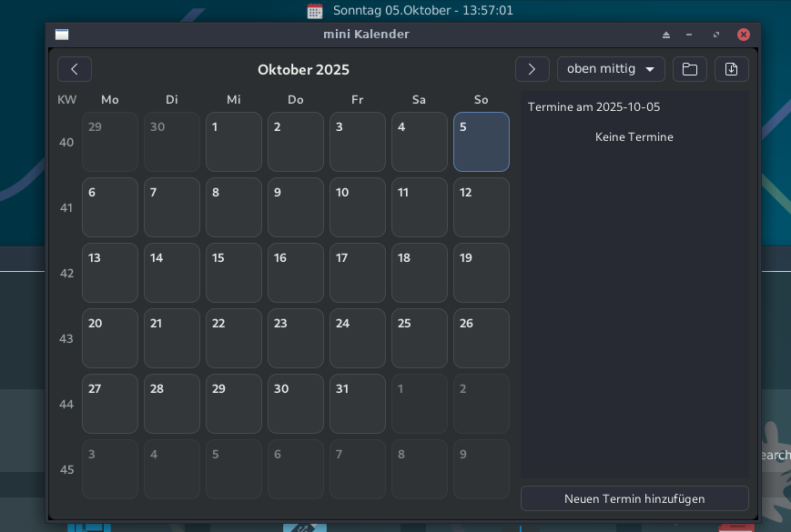
Task: Click greyed-out November 9 day cell
Action: [x=481, y=469]
